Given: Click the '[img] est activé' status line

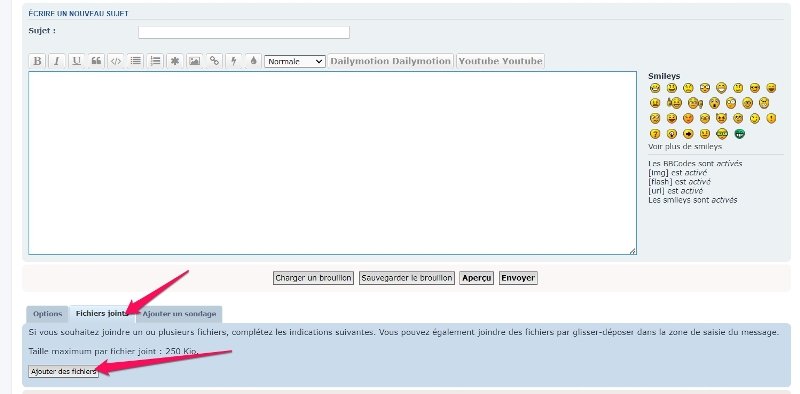Looking at the screenshot, I should tap(678, 173).
